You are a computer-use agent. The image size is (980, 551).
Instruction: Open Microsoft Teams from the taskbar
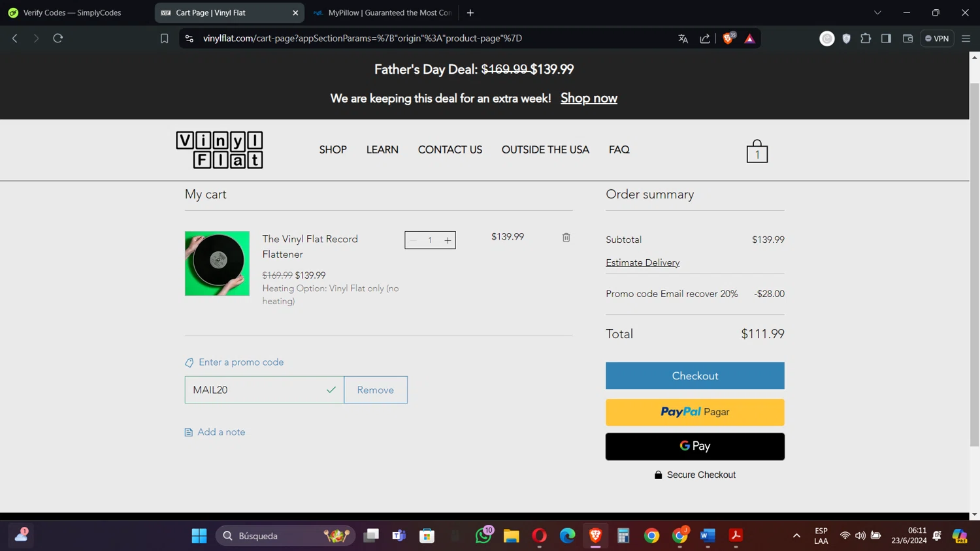click(399, 536)
